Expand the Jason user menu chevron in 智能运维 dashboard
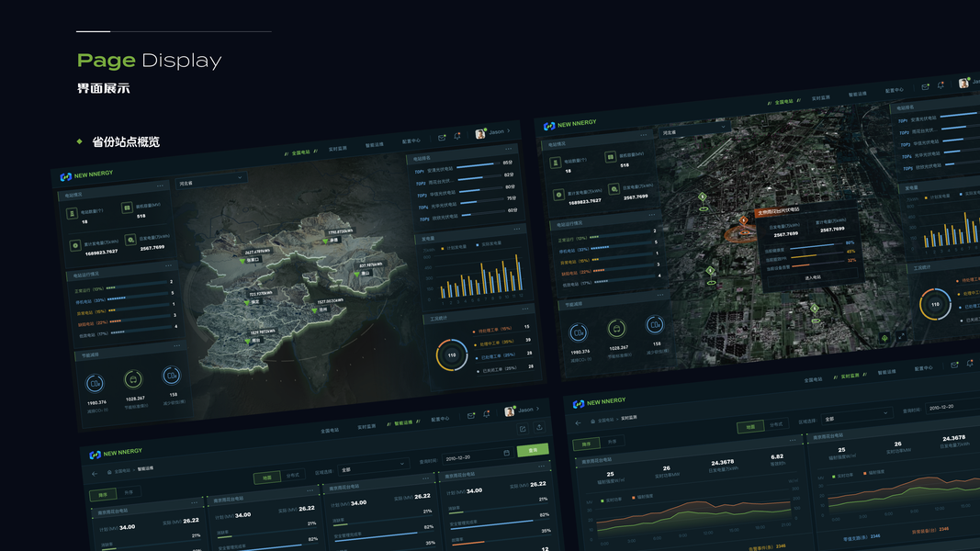The height and width of the screenshot is (551, 980). (537, 409)
